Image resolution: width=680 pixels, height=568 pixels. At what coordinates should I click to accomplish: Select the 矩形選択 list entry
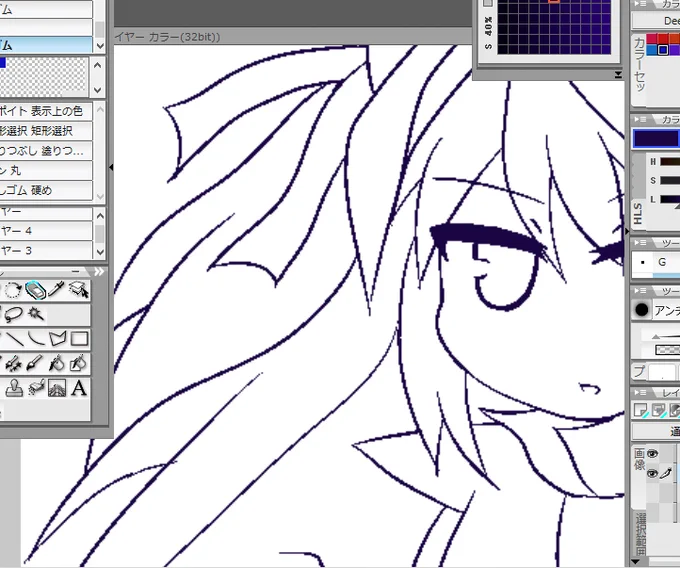pyautogui.click(x=46, y=131)
